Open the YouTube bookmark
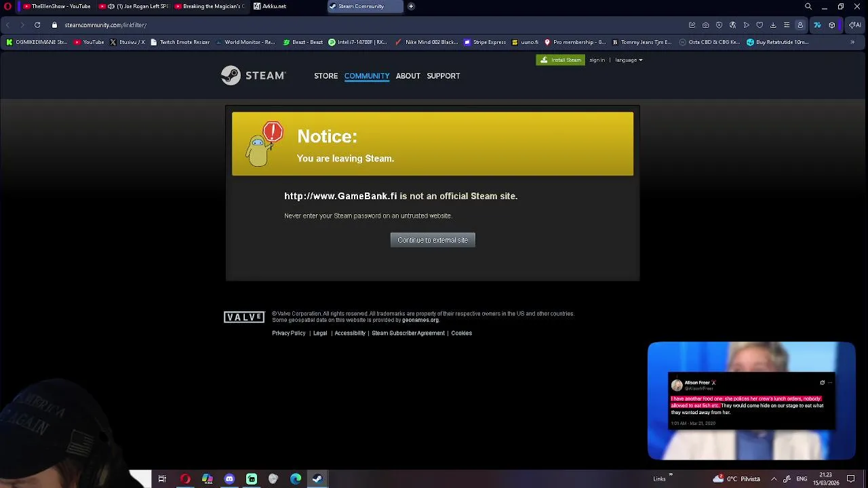The width and height of the screenshot is (868, 488). coord(89,42)
